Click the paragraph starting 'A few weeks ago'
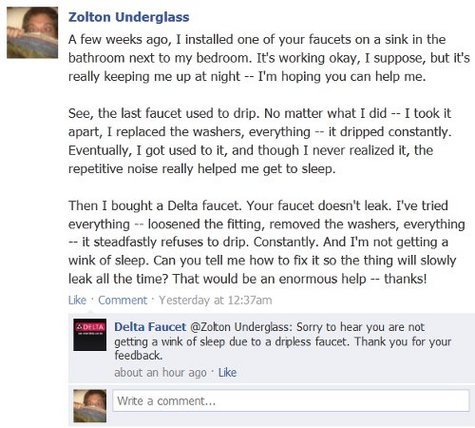The image size is (475, 428). tap(269, 58)
